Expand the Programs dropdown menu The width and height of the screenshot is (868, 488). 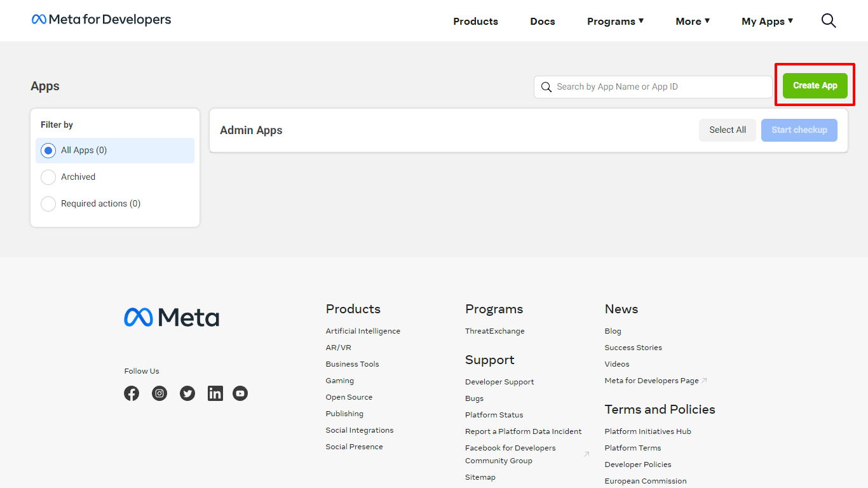(x=615, y=22)
